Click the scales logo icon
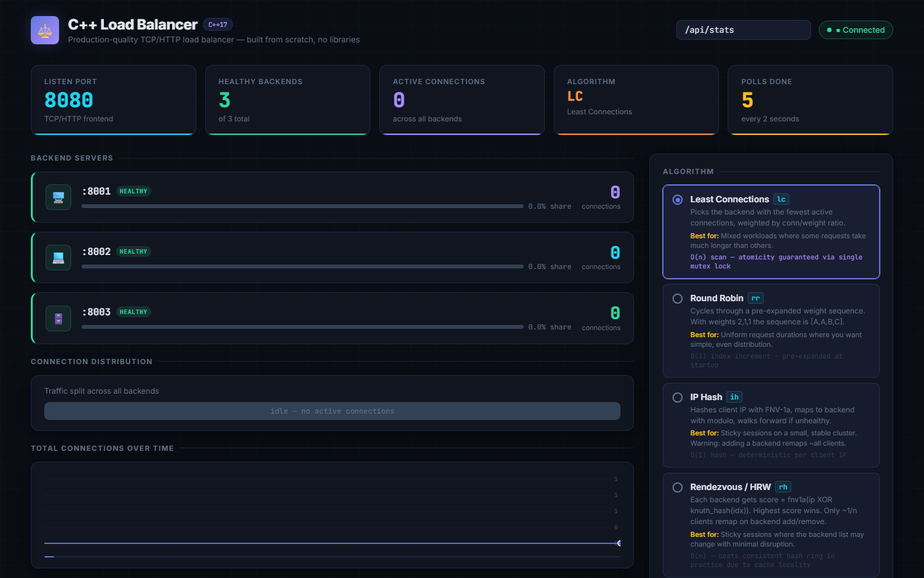924x578 pixels. click(x=45, y=30)
